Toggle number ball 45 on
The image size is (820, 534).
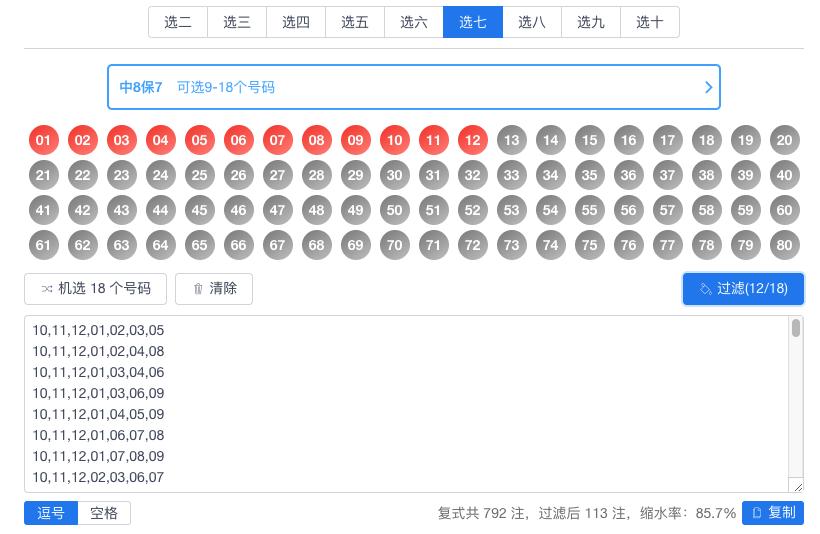pos(199,210)
